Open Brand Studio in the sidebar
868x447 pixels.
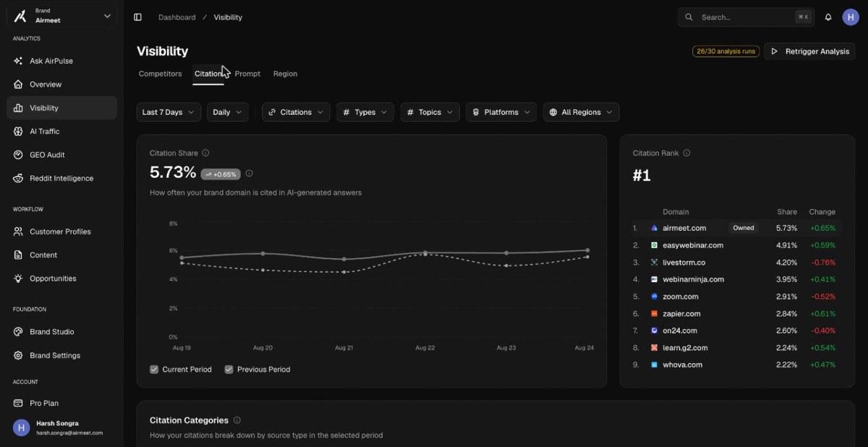(61, 332)
